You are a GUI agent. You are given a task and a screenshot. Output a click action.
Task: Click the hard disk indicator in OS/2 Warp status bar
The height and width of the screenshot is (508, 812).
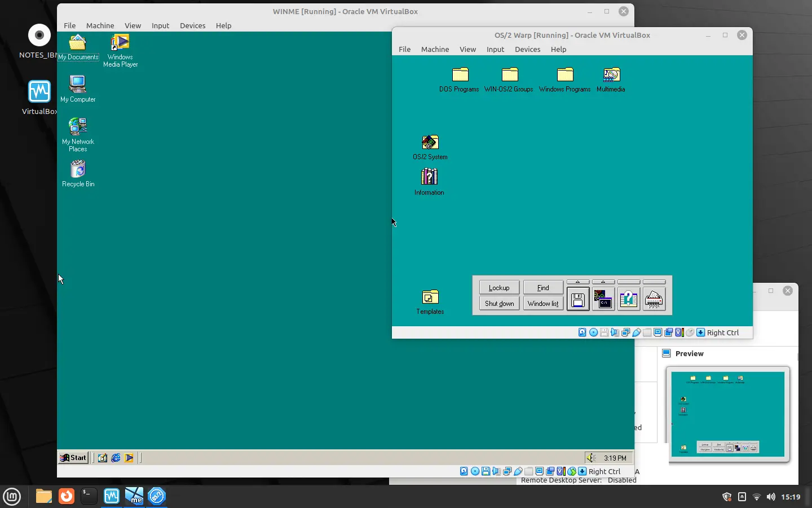pyautogui.click(x=582, y=332)
